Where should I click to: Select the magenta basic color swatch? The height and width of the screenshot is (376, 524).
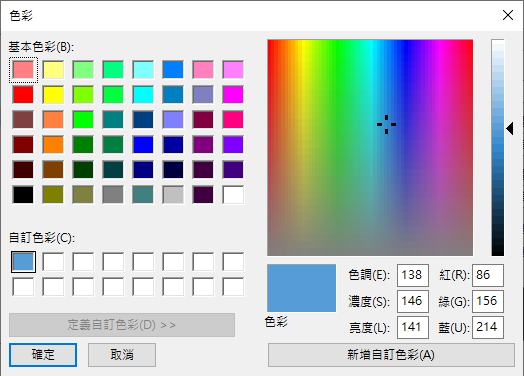point(233,95)
